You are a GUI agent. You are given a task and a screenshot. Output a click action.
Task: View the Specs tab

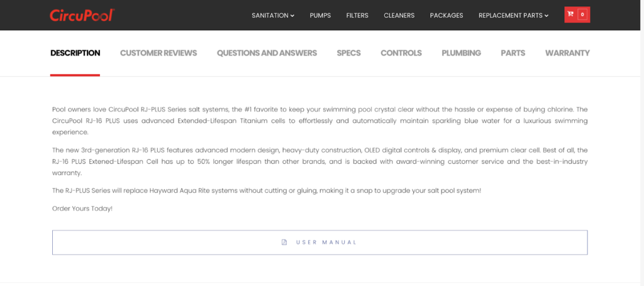click(x=348, y=53)
